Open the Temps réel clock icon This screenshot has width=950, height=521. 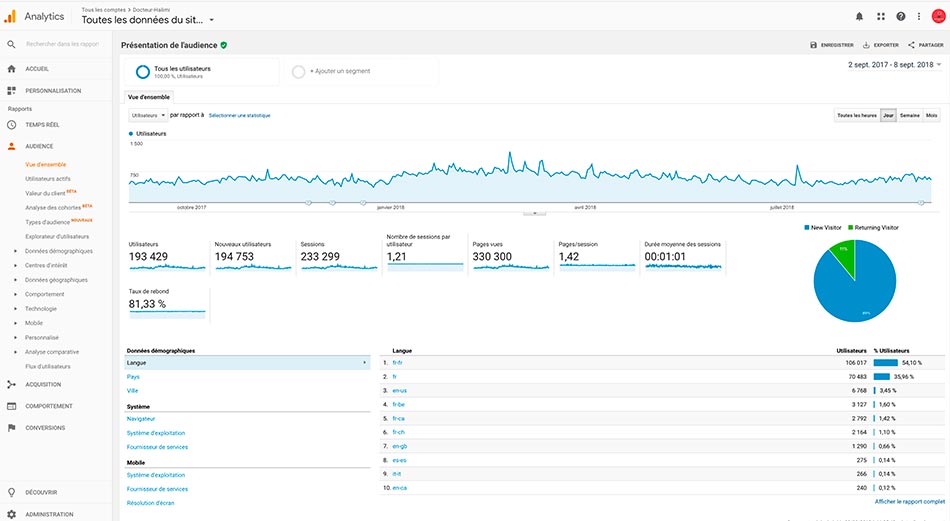12,125
